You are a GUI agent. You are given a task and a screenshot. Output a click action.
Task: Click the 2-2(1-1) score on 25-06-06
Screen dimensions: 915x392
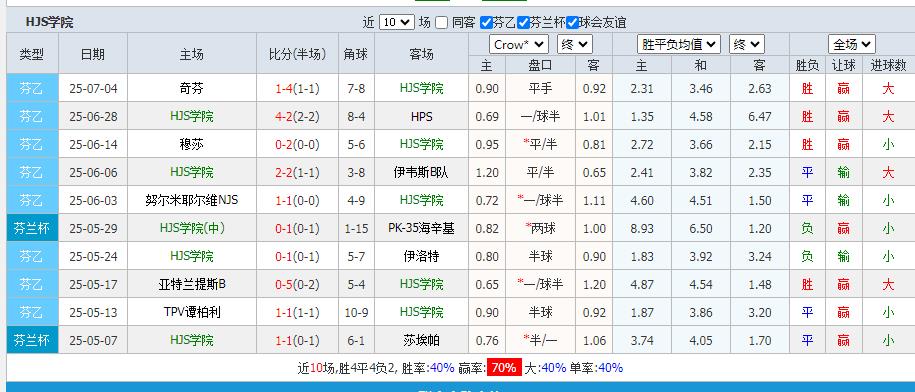[x=297, y=173]
